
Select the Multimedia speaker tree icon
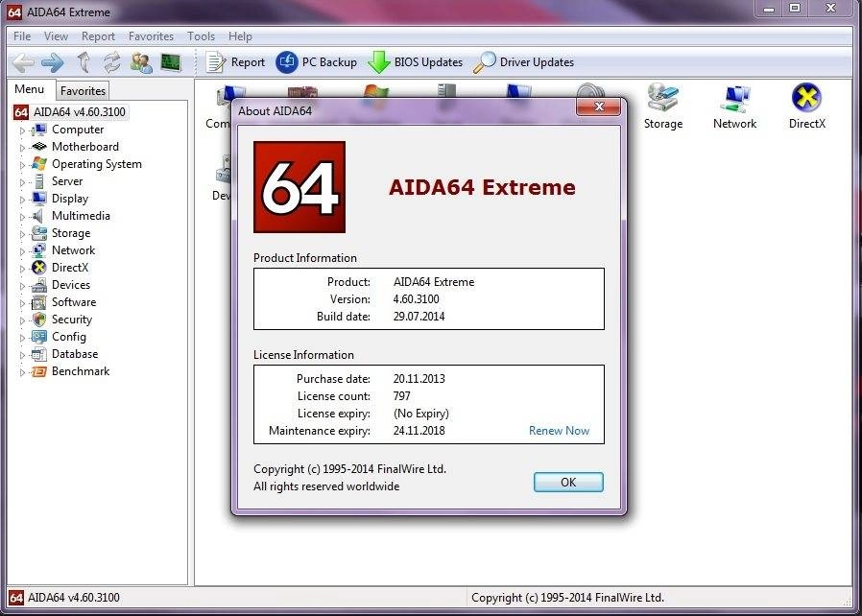tap(38, 216)
